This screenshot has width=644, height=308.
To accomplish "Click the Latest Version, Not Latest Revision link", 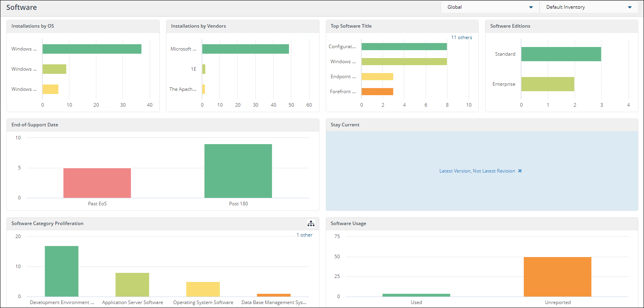I will [477, 171].
